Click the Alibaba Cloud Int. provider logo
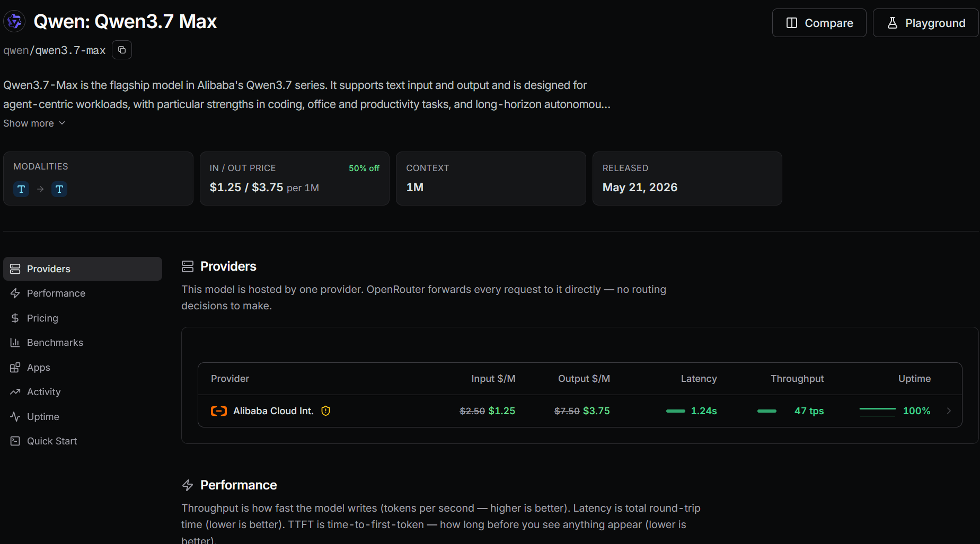Viewport: 980px width, 544px height. point(219,411)
